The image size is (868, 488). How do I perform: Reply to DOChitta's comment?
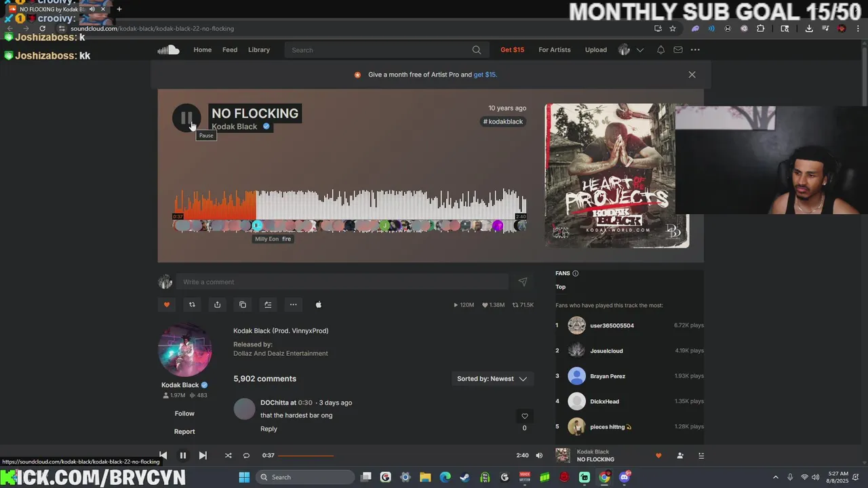pos(269,429)
